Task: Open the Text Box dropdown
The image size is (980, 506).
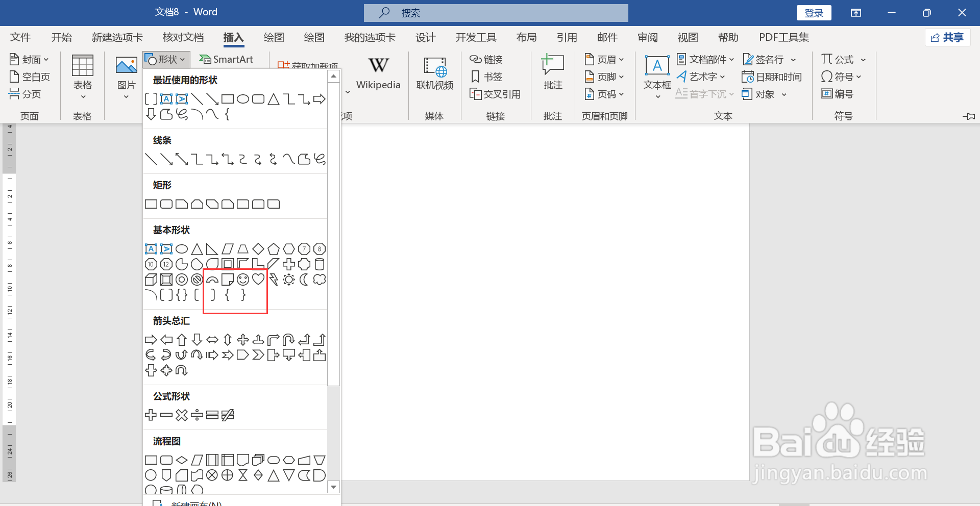Action: tap(657, 77)
